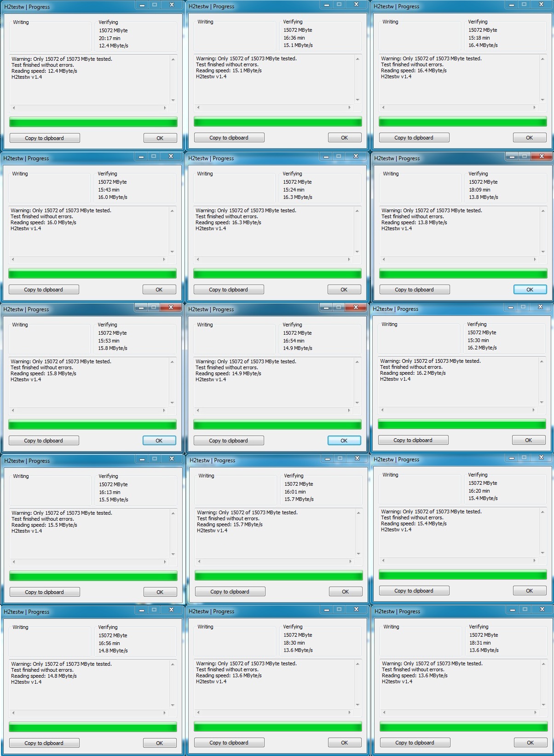The width and height of the screenshot is (554, 756).
Task: Click the "15:53 min" verifying time
Action: 109,341
